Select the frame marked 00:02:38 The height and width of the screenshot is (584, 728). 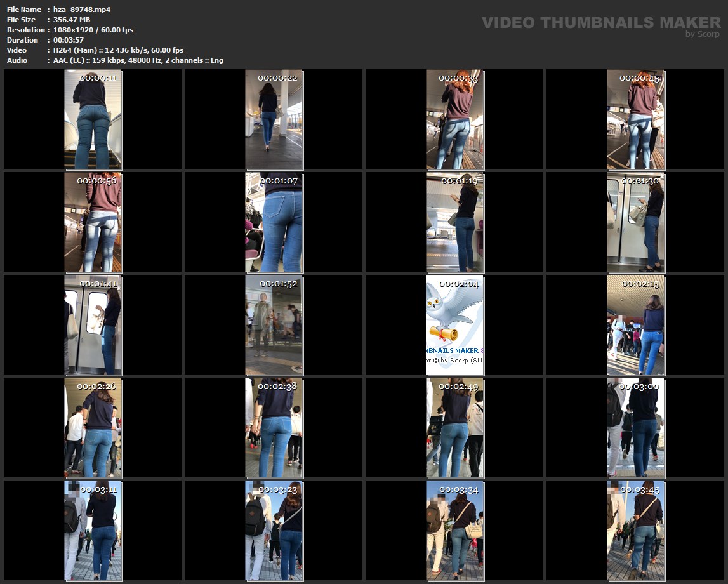274,428
